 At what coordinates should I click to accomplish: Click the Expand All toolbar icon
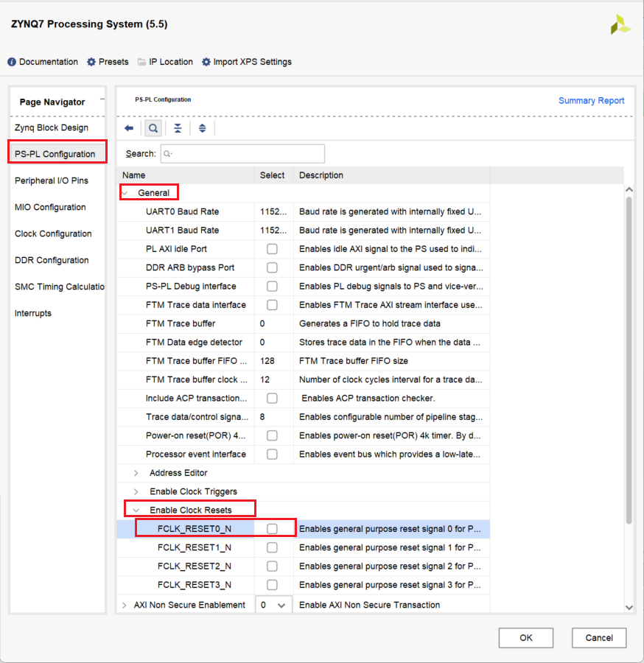click(x=202, y=128)
